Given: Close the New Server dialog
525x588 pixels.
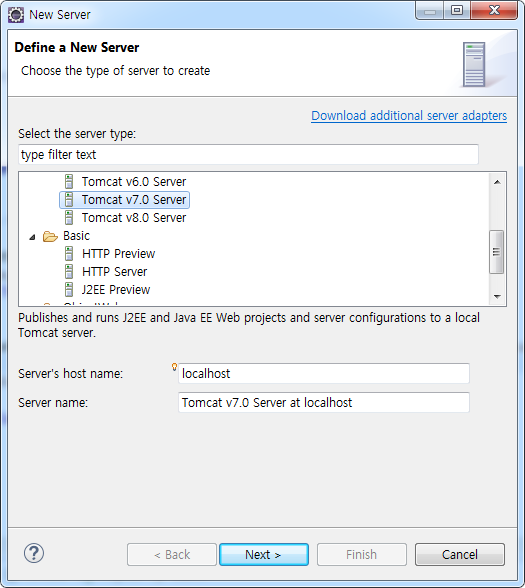Looking at the screenshot, I should coord(494,10).
